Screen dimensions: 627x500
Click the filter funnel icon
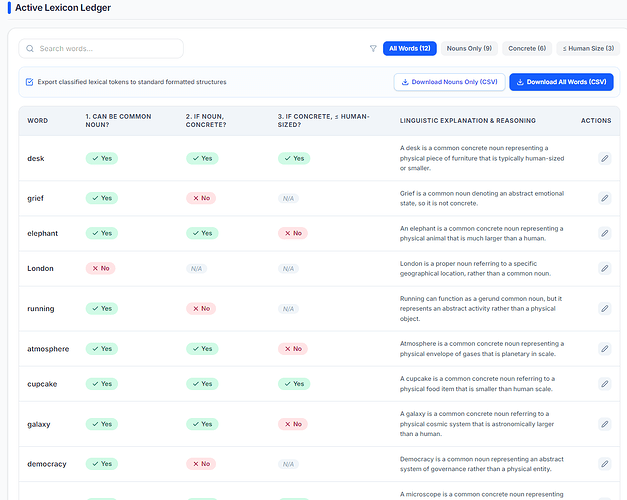pos(373,48)
